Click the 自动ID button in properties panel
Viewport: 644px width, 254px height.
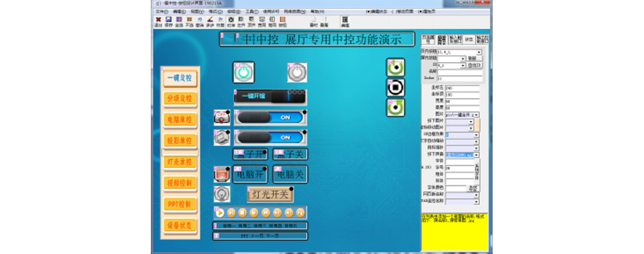[475, 65]
